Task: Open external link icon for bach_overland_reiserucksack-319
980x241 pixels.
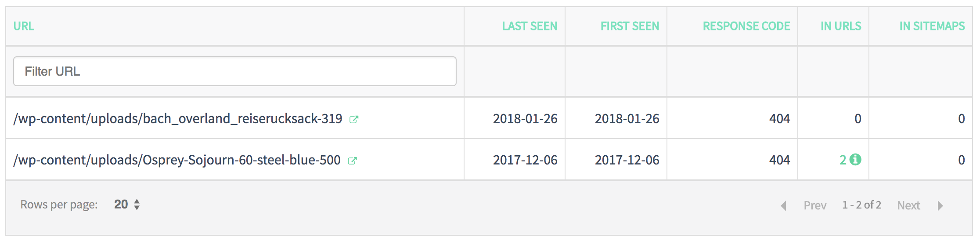Action: pyautogui.click(x=354, y=119)
